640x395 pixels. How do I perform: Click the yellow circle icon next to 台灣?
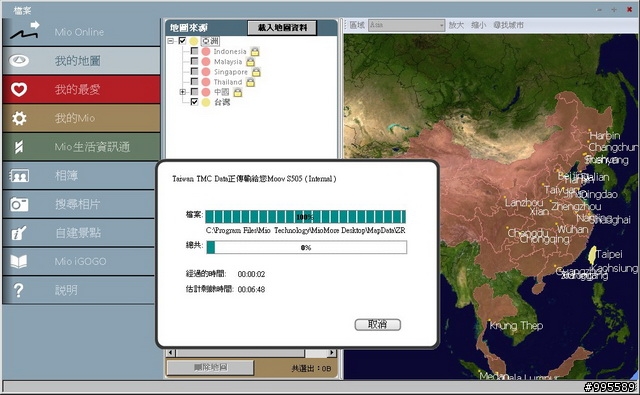[206, 102]
